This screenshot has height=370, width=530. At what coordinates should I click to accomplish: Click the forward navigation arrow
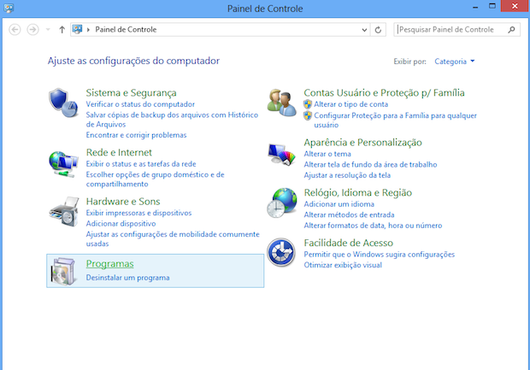pos(33,30)
